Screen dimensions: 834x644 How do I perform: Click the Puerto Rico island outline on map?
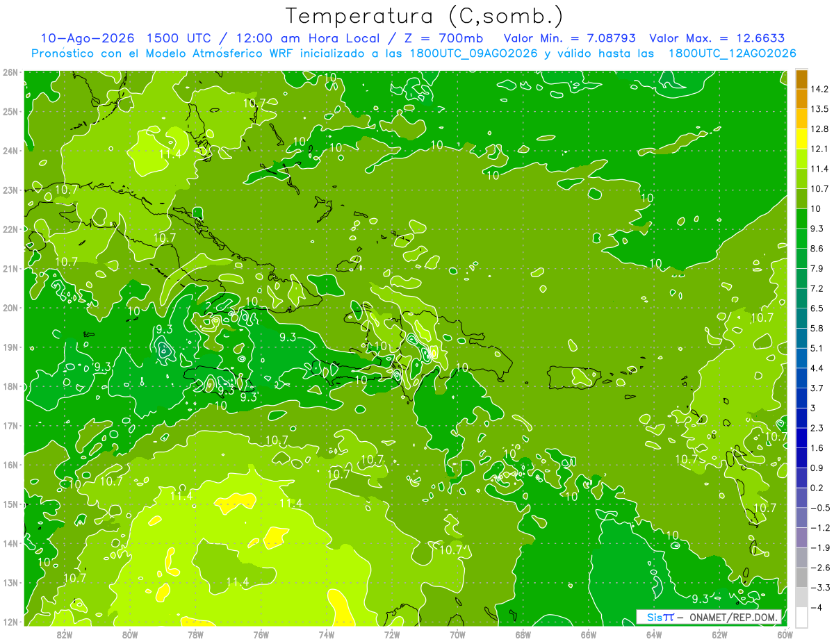click(574, 377)
